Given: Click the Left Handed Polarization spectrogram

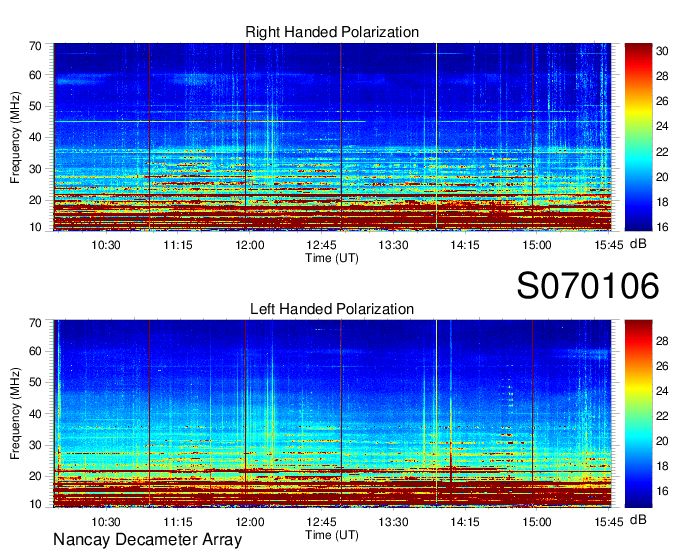Looking at the screenshot, I should point(332,414).
